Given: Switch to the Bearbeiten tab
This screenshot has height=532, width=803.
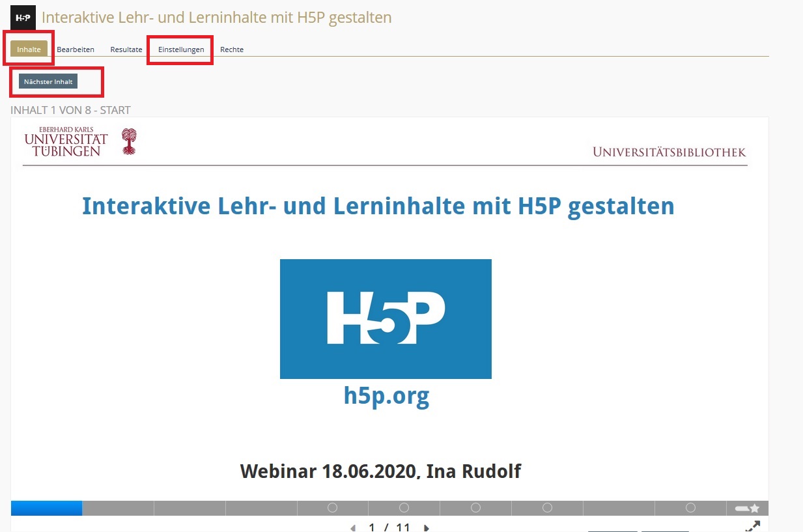Looking at the screenshot, I should click(76, 49).
